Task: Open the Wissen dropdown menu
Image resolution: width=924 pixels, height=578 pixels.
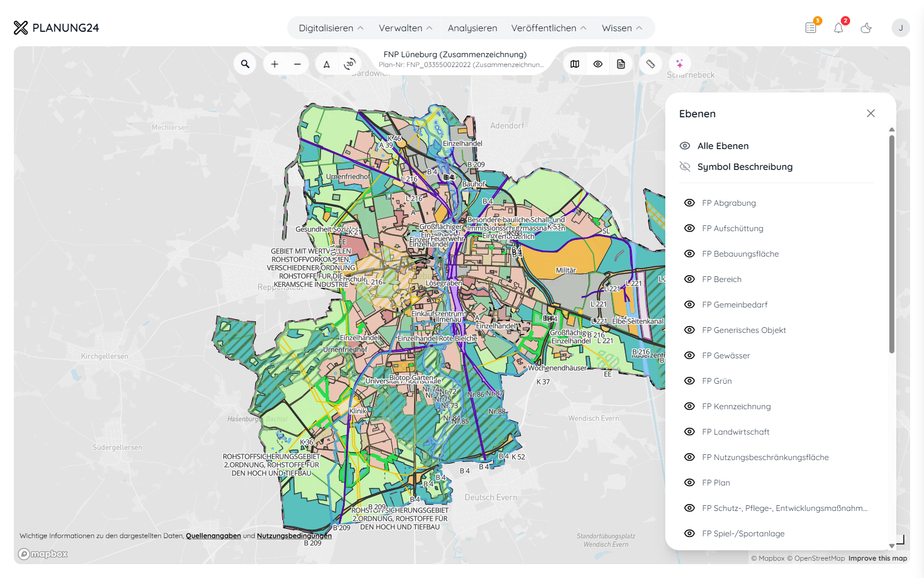Action: [x=622, y=28]
